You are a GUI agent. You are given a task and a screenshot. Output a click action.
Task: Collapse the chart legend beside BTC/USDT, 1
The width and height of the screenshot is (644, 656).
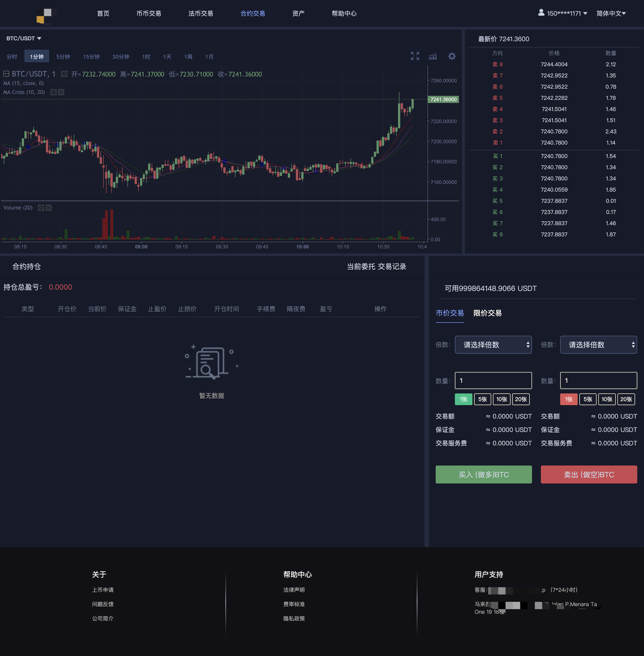tap(6, 74)
